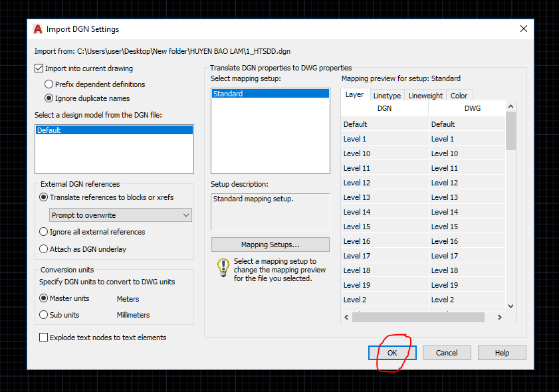Open Help for import settings
The image size is (559, 392).
(502, 353)
